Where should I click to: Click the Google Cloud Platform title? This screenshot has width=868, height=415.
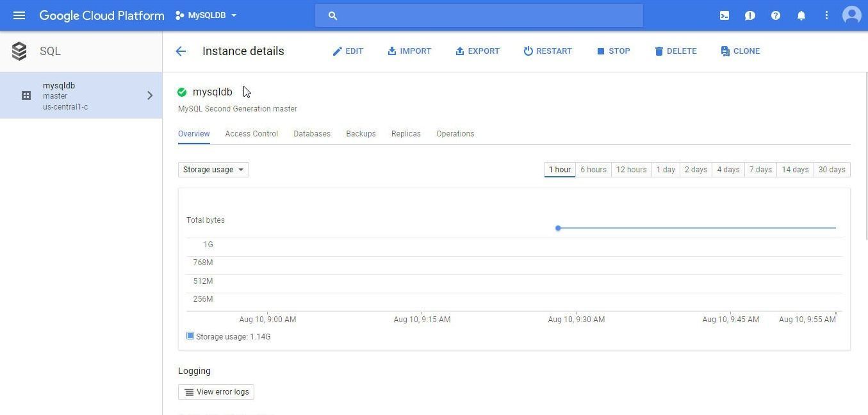tap(102, 15)
